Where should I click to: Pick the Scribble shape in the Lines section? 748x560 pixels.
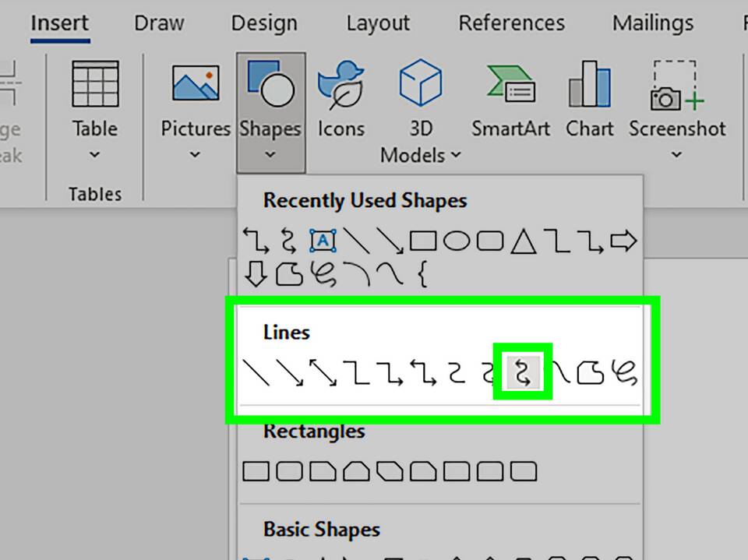(x=626, y=373)
